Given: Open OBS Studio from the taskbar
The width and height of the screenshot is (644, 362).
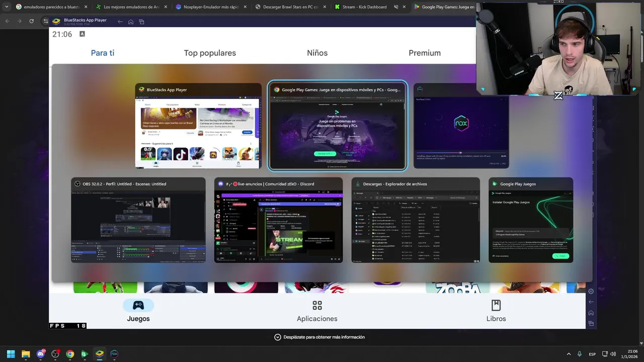Looking at the screenshot, I should click(55, 354).
